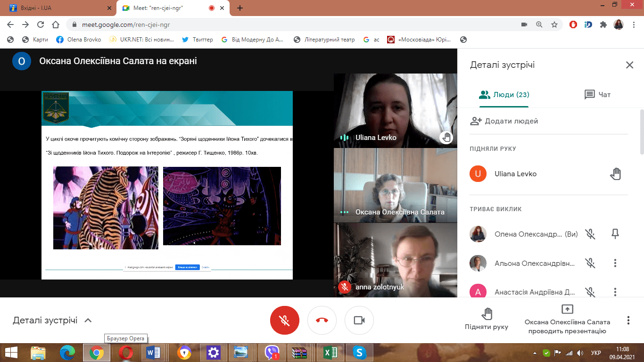Viewport: 644px width, 362px height.
Task: Click presentation icon for Оксана Олексіївна Салата
Action: [567, 309]
